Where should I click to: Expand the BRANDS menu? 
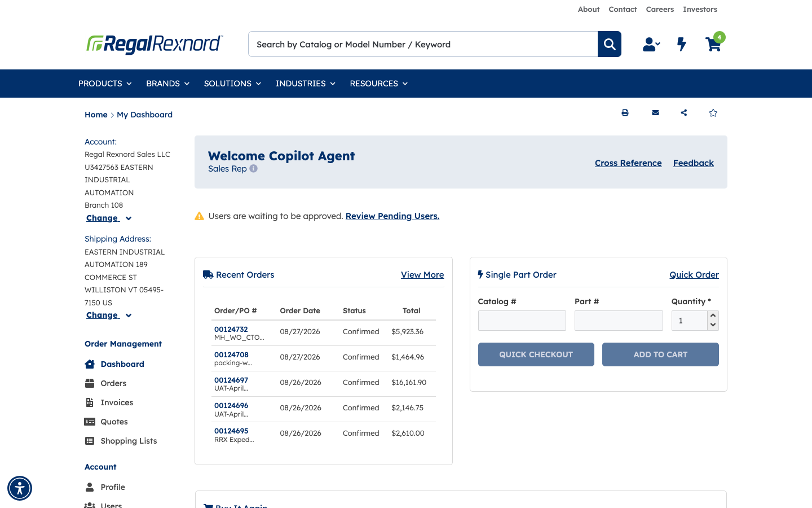pyautogui.click(x=167, y=84)
